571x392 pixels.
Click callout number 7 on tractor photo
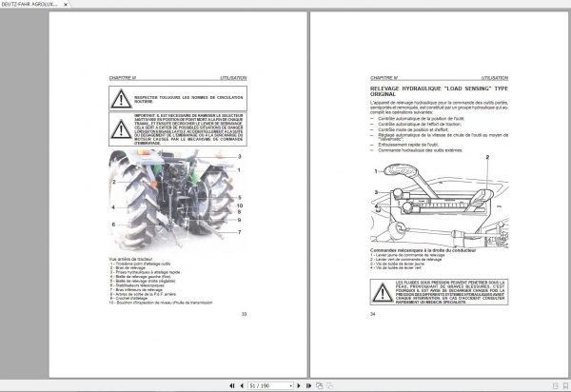click(239, 232)
